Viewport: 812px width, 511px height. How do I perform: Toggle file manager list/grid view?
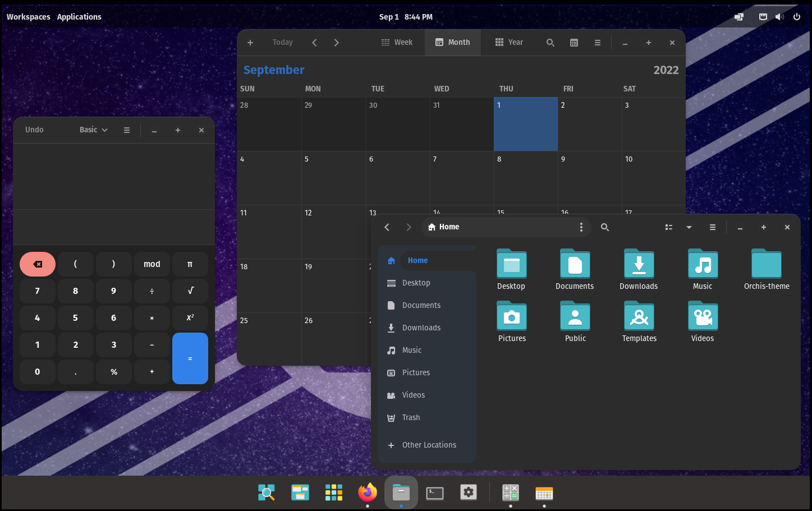[x=668, y=227]
